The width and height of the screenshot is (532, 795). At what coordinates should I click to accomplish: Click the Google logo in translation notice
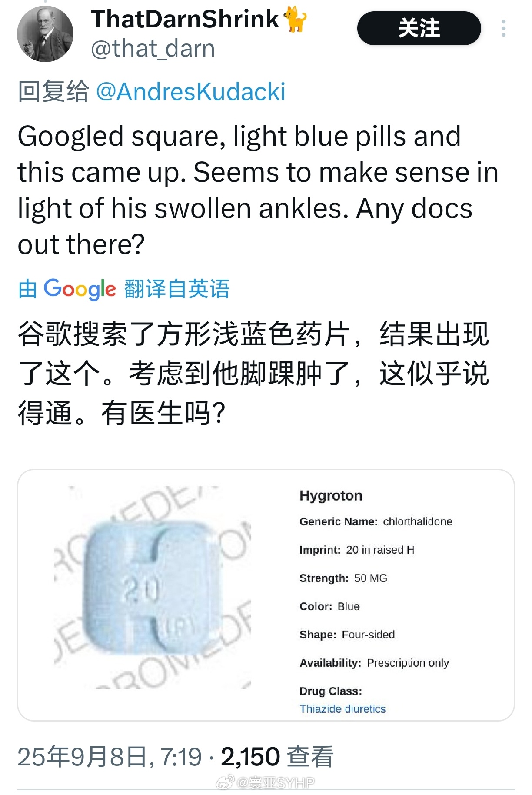coord(80,289)
